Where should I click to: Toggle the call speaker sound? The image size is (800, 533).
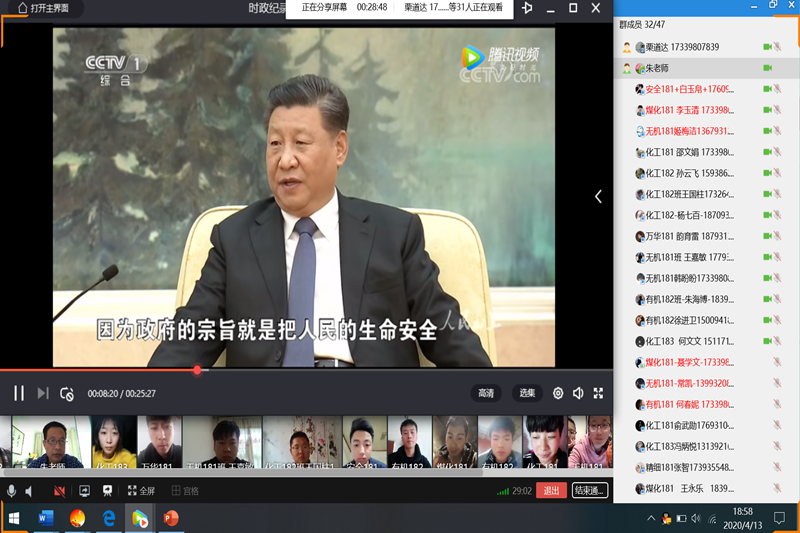(x=29, y=491)
